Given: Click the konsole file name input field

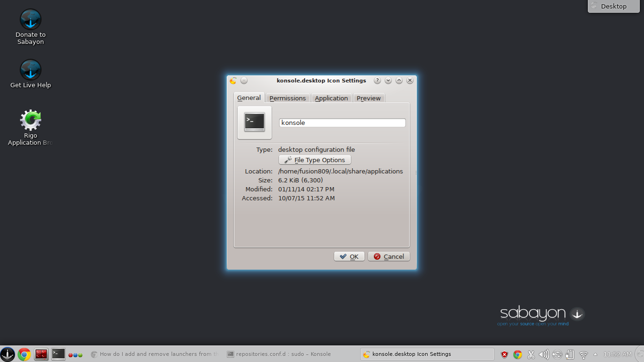Looking at the screenshot, I should (x=342, y=123).
